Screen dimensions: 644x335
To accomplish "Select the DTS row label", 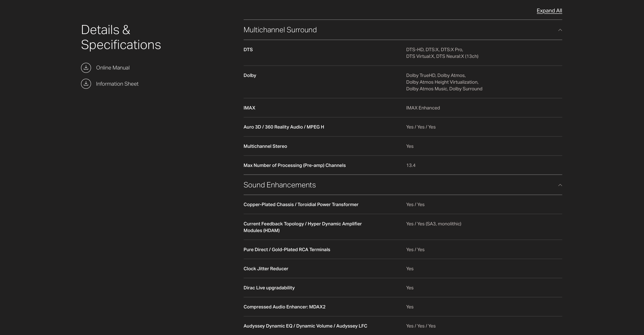I will (248, 50).
